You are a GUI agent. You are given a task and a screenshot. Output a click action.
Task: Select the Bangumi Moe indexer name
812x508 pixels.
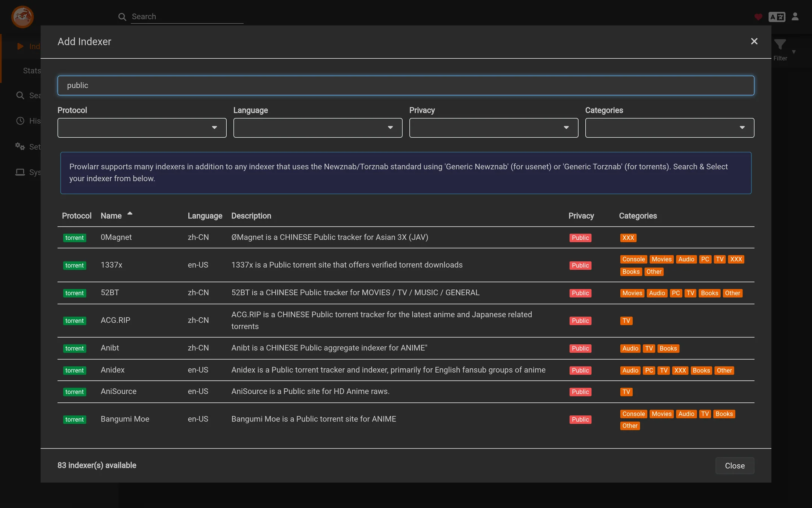[125, 419]
